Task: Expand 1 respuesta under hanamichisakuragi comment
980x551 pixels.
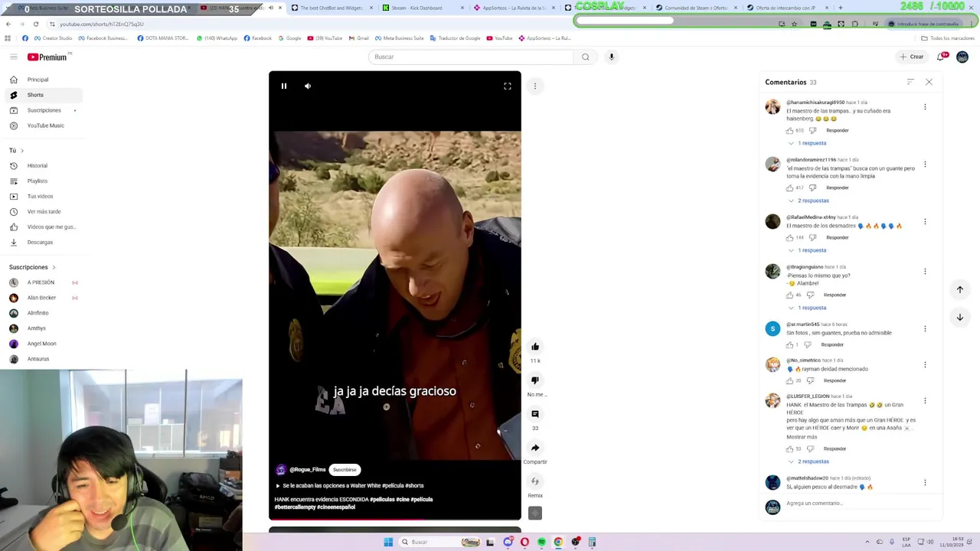Action: [808, 143]
